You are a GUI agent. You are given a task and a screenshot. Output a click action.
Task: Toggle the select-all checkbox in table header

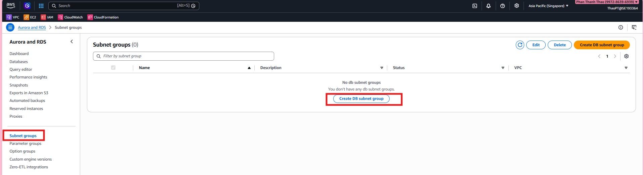113,68
